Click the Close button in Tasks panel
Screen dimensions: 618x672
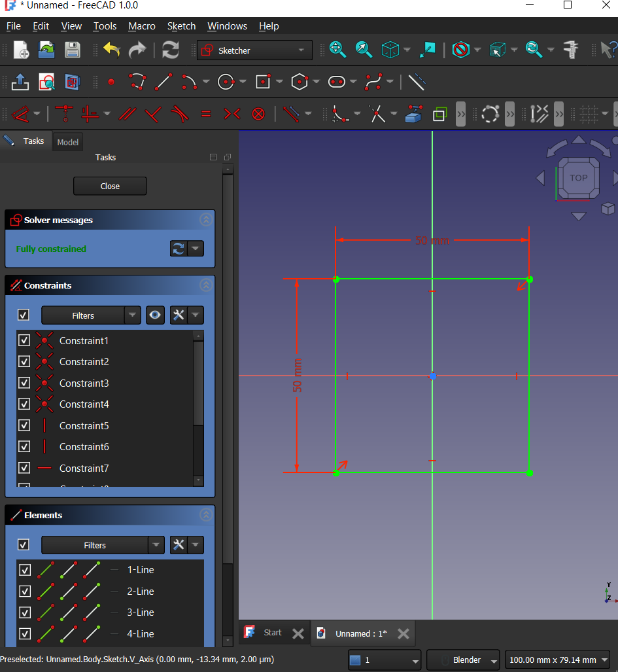pyautogui.click(x=110, y=186)
